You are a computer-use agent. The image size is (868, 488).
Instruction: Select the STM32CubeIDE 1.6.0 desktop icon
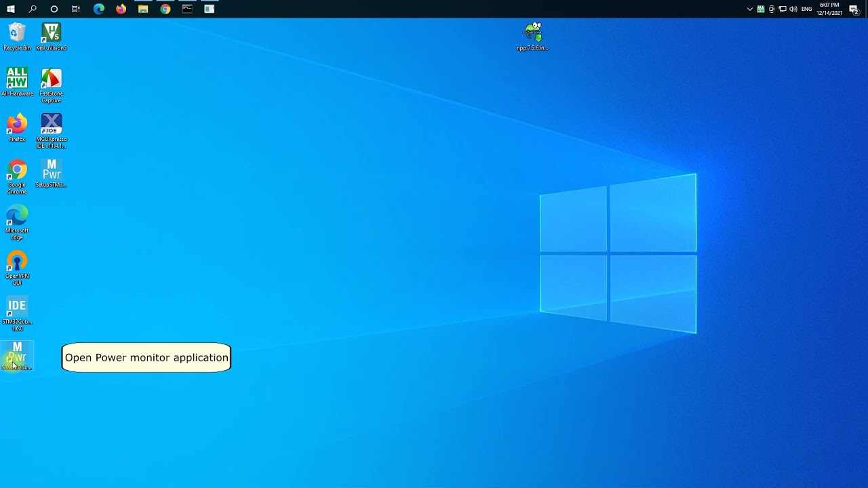pyautogui.click(x=17, y=308)
